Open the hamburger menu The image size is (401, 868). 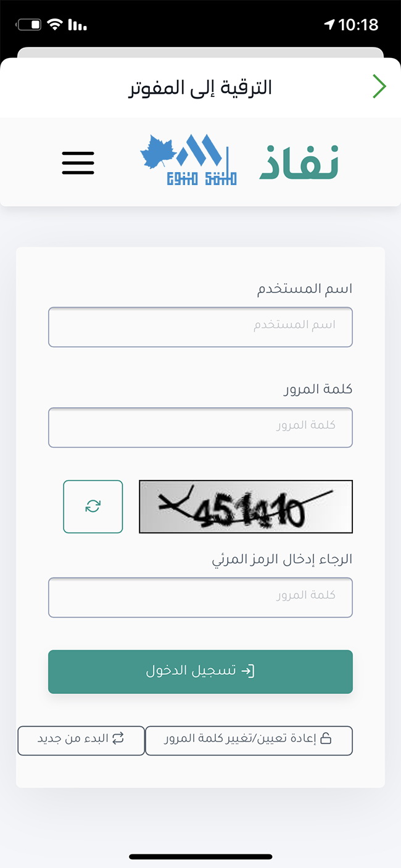pos(78,163)
